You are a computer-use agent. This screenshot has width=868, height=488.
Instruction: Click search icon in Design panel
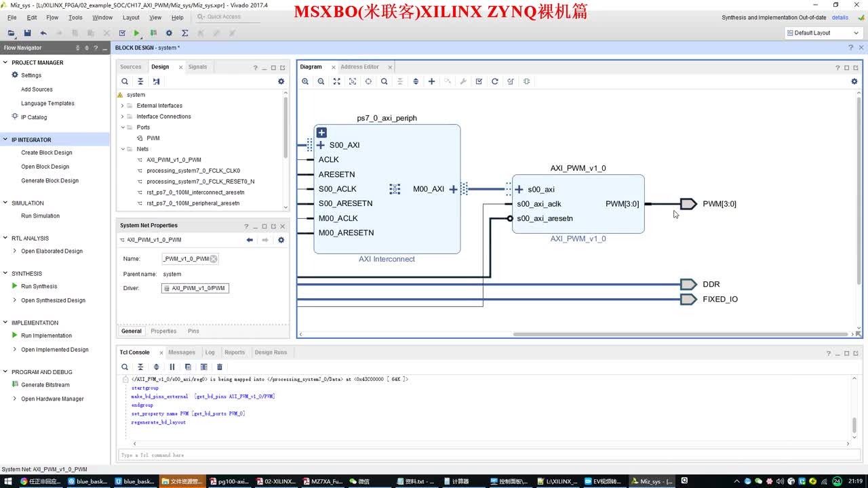[x=125, y=81]
